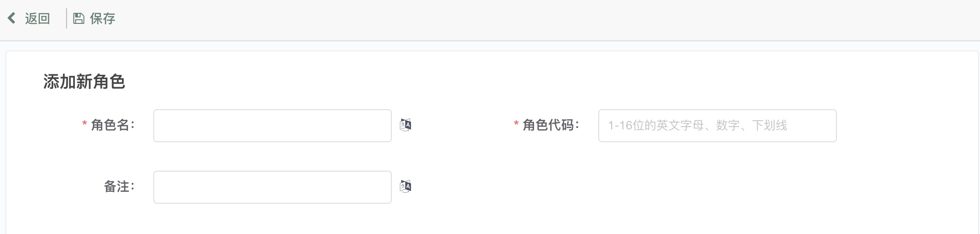Open translation icon beside 角色名 field
This screenshot has width=980, height=234.
click(x=406, y=125)
